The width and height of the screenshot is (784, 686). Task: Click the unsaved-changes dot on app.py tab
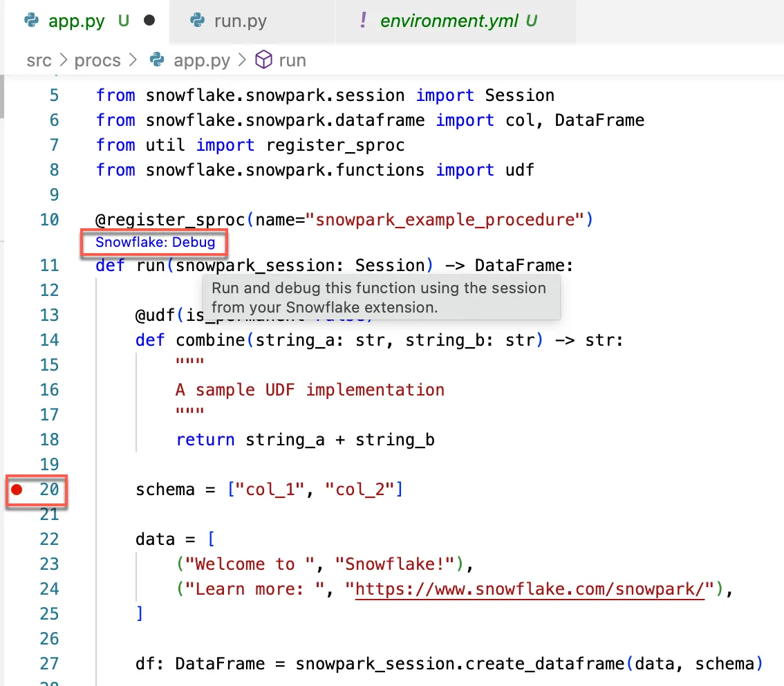click(x=149, y=21)
